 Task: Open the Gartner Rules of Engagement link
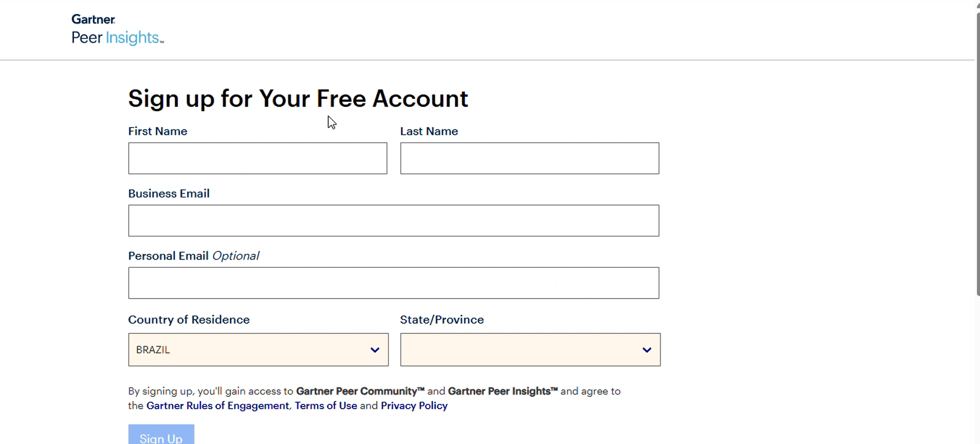click(217, 406)
